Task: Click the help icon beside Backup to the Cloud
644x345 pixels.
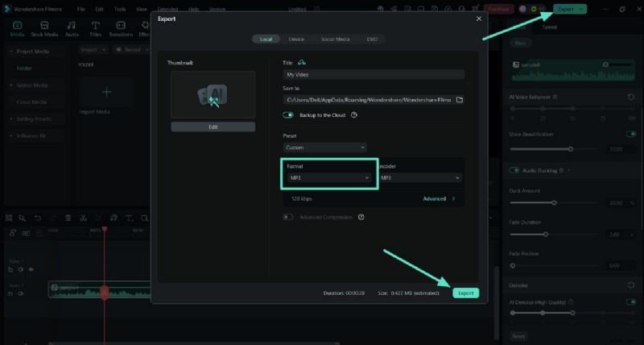Action: click(354, 115)
